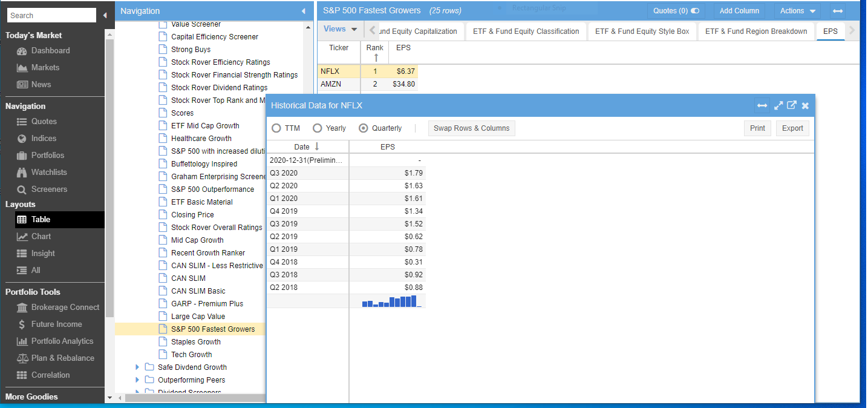Select the TTM radio button
The image size is (868, 408).
pos(276,128)
